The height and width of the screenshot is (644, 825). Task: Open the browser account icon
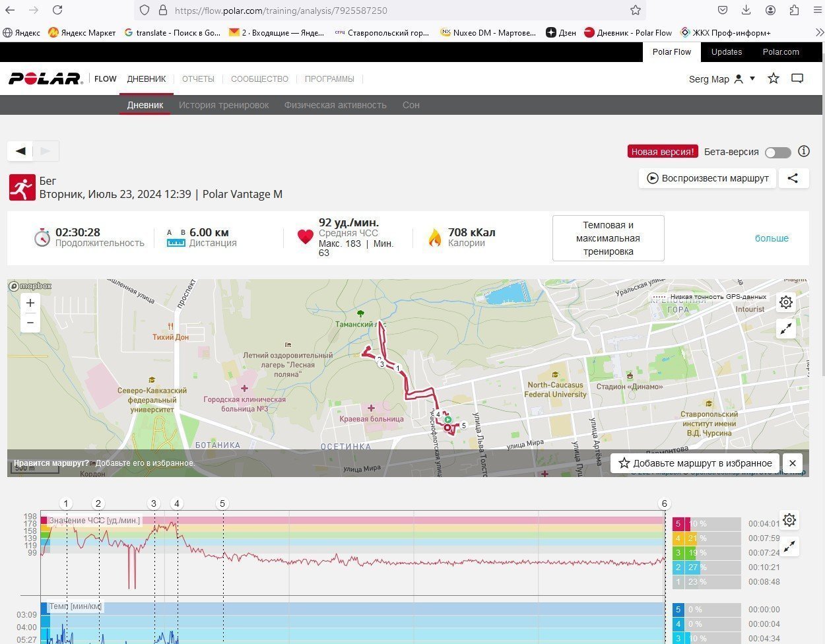(x=770, y=10)
